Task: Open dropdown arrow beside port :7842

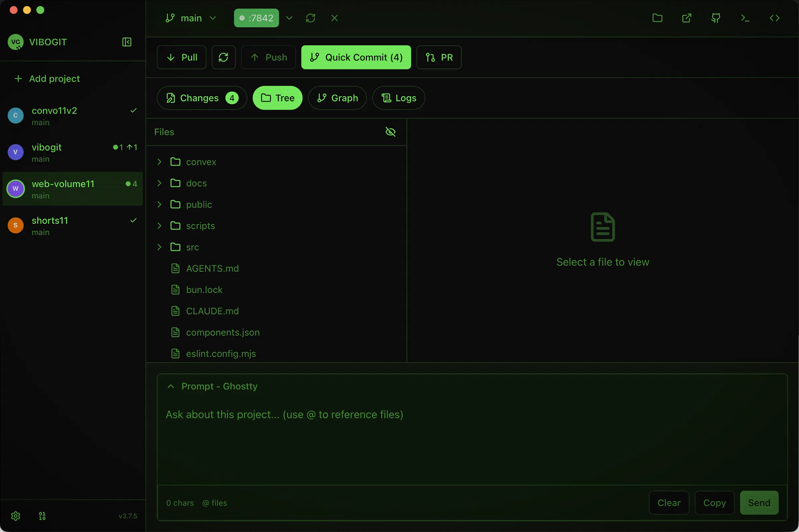Action: click(289, 18)
